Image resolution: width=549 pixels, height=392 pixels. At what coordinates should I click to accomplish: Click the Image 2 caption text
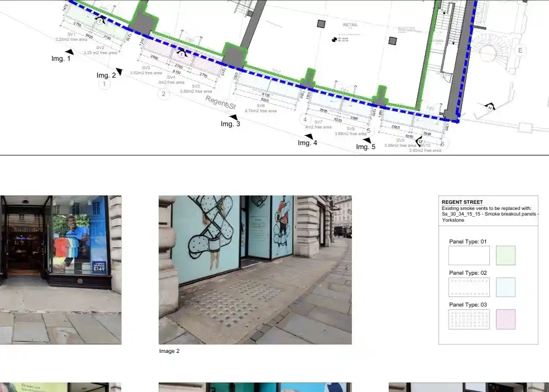coord(169,351)
